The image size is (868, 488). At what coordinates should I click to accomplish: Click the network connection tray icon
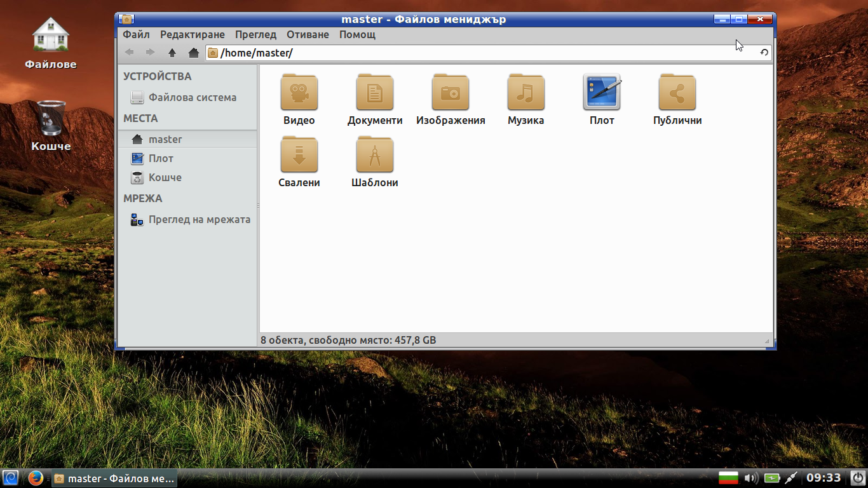[x=790, y=478]
